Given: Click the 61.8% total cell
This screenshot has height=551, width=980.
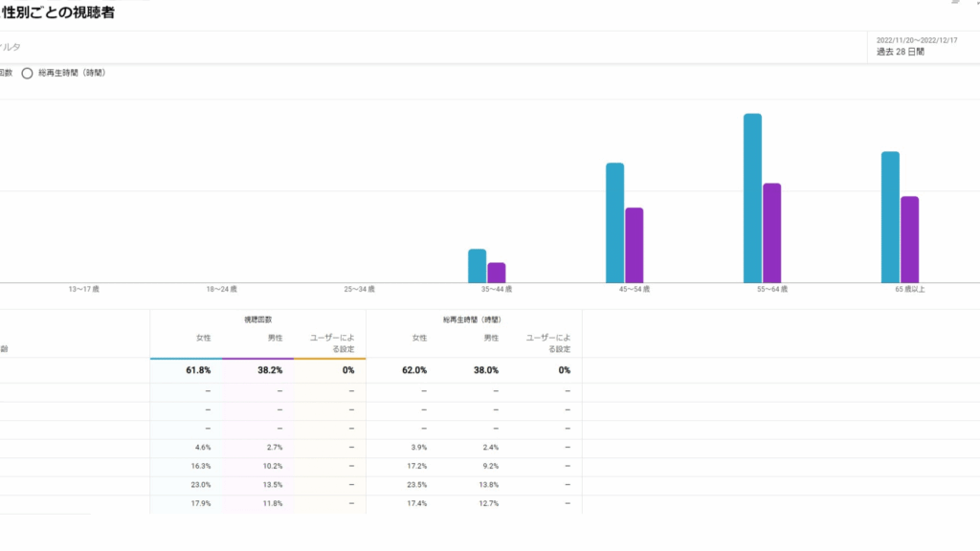Looking at the screenshot, I should point(198,370).
